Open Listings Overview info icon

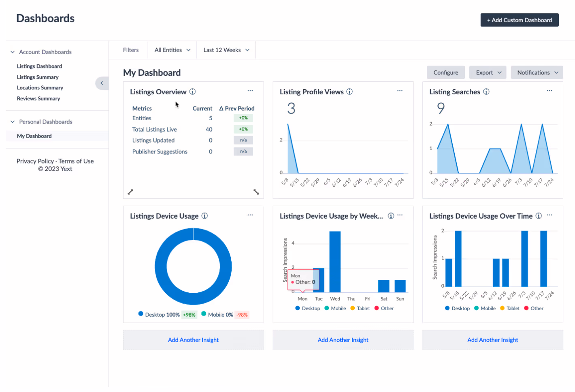pyautogui.click(x=193, y=92)
